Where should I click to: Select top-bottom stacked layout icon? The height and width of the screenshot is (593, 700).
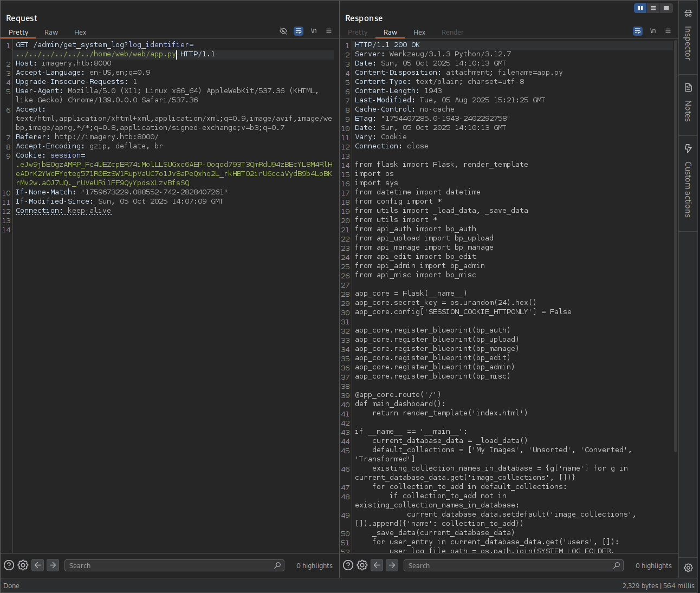[x=653, y=8]
